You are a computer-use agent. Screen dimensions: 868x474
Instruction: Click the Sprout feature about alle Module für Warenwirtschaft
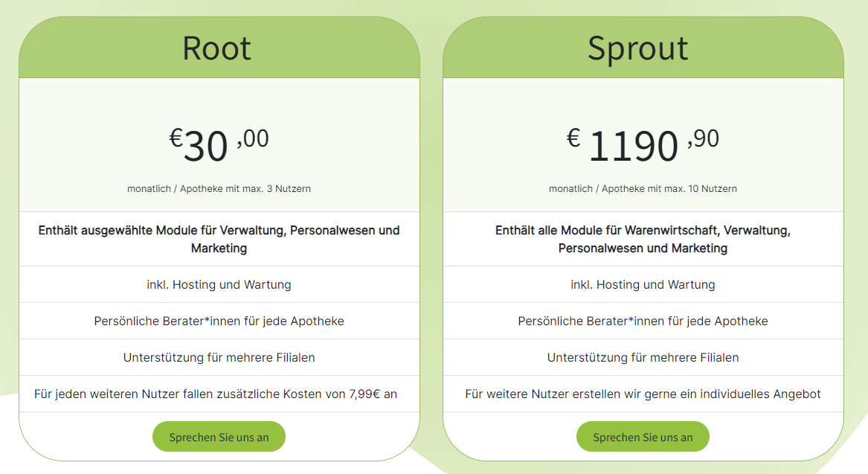pos(643,239)
